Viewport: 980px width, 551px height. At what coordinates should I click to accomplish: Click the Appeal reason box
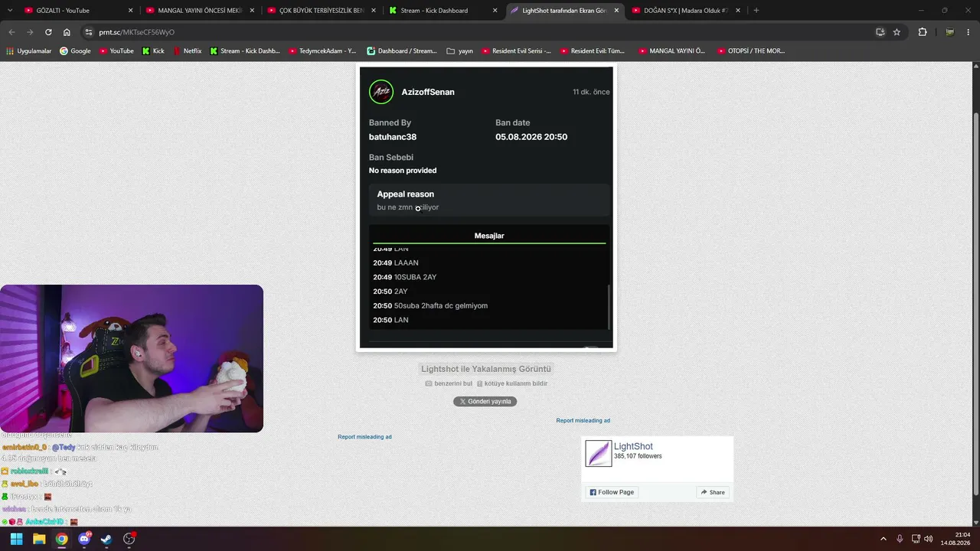coord(489,201)
